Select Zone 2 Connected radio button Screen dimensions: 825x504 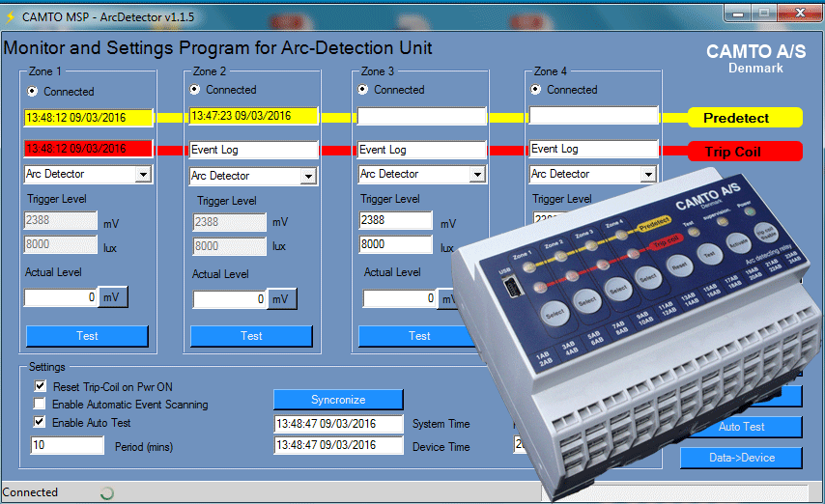195,90
